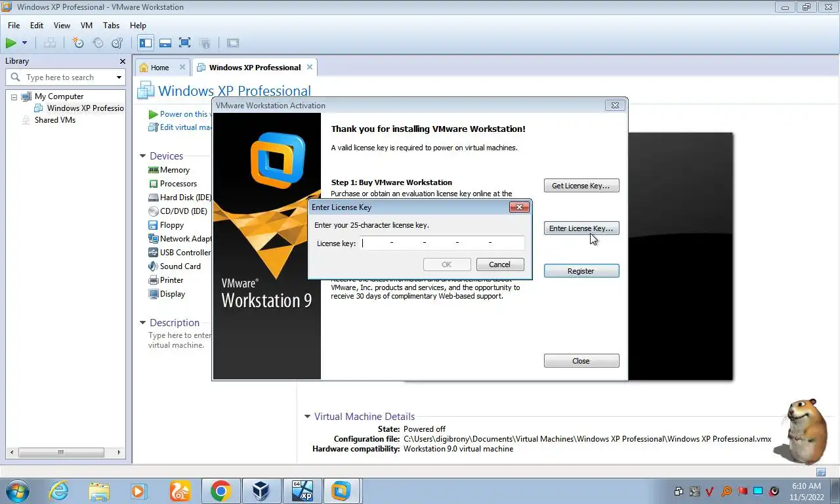Click the Memory device icon

coord(154,170)
